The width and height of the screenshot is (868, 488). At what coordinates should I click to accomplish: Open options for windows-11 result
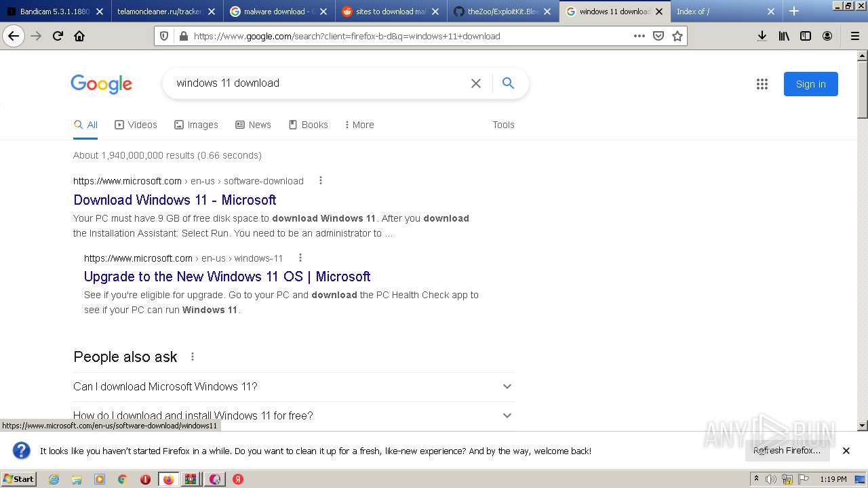(300, 258)
